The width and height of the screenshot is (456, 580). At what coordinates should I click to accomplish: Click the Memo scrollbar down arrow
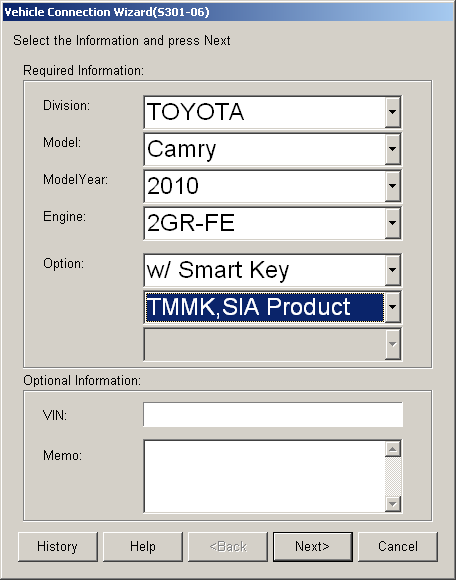[393, 504]
